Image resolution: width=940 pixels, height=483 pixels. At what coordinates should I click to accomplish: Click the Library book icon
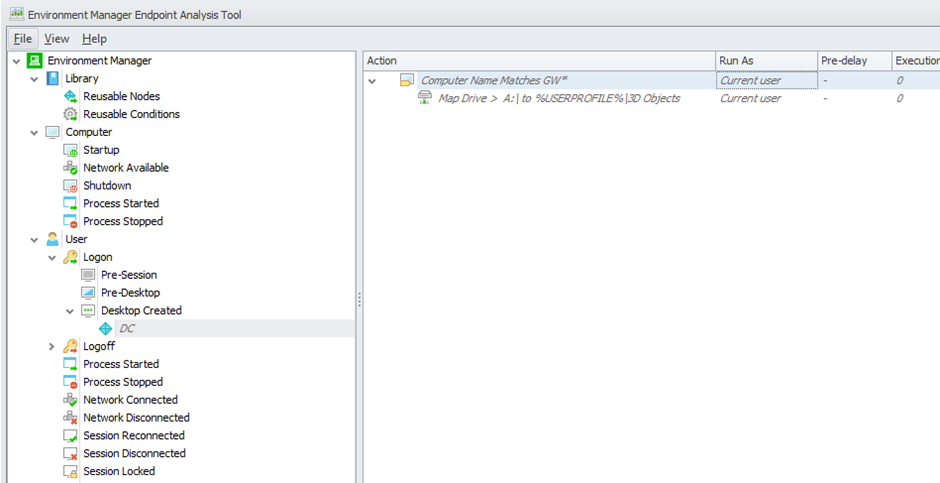53,79
